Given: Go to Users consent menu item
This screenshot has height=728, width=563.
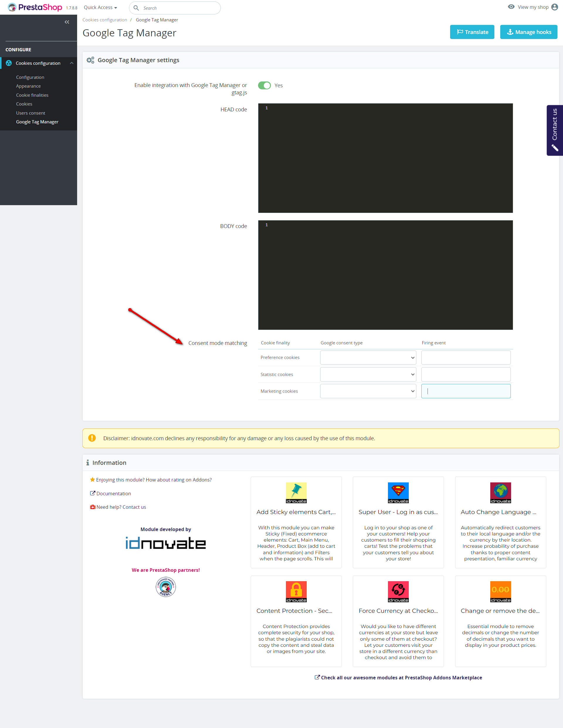Looking at the screenshot, I should [31, 113].
